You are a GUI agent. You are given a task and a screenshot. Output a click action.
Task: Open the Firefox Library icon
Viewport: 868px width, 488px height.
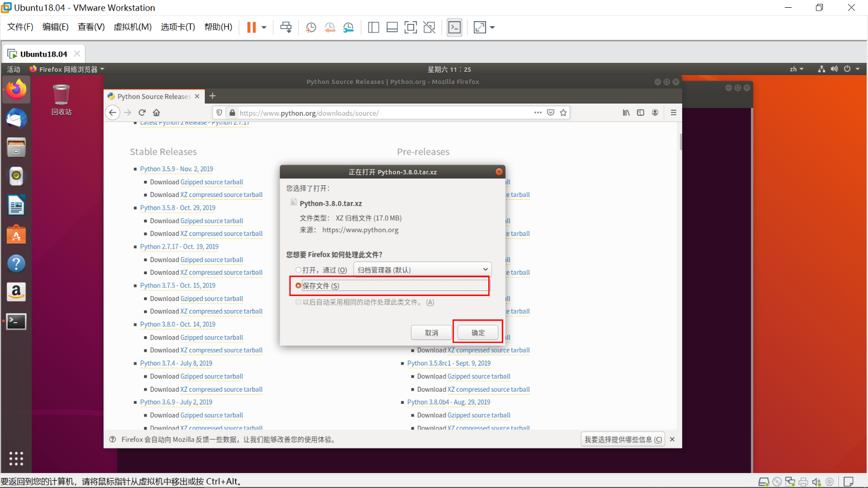coord(626,112)
